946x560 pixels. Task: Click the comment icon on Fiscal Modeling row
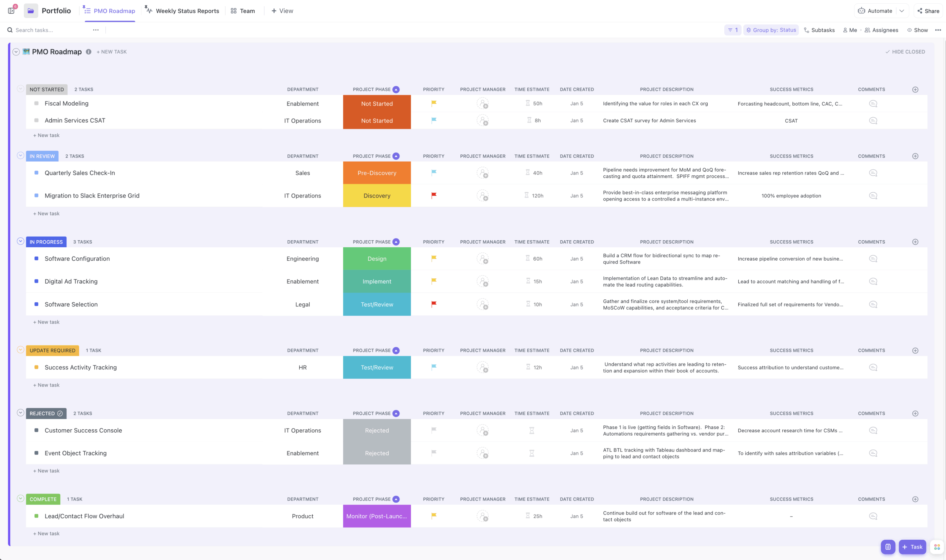pyautogui.click(x=873, y=103)
